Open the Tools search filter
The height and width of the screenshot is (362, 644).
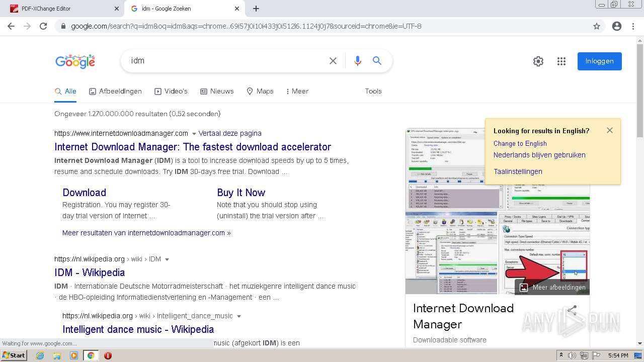tap(373, 91)
